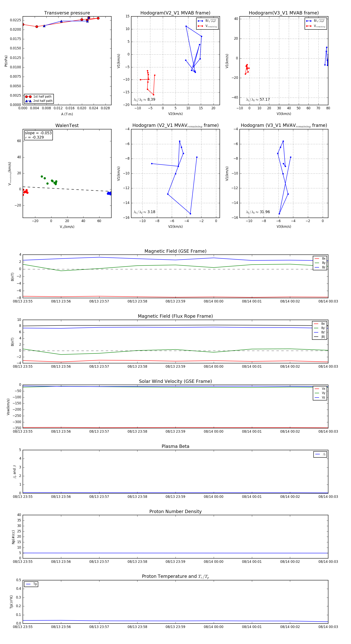351x644 pixels.
Task: Select the 'Magnetic Field (Flux Rope Frame)' title
Action: point(175,316)
